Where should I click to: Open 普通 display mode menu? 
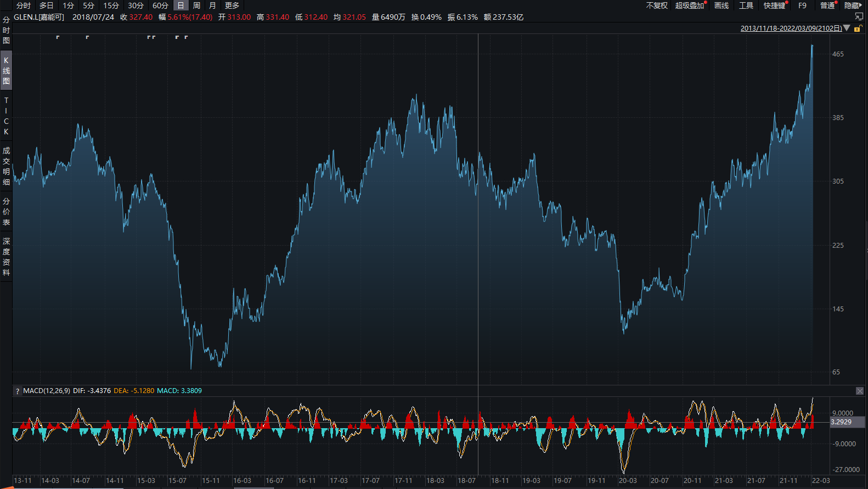tap(827, 5)
